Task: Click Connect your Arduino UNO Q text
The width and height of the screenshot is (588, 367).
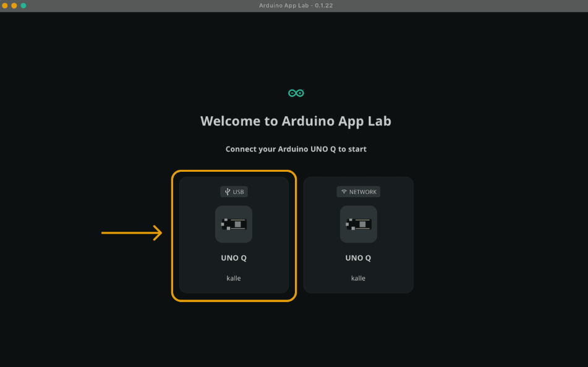Action: tap(296, 150)
